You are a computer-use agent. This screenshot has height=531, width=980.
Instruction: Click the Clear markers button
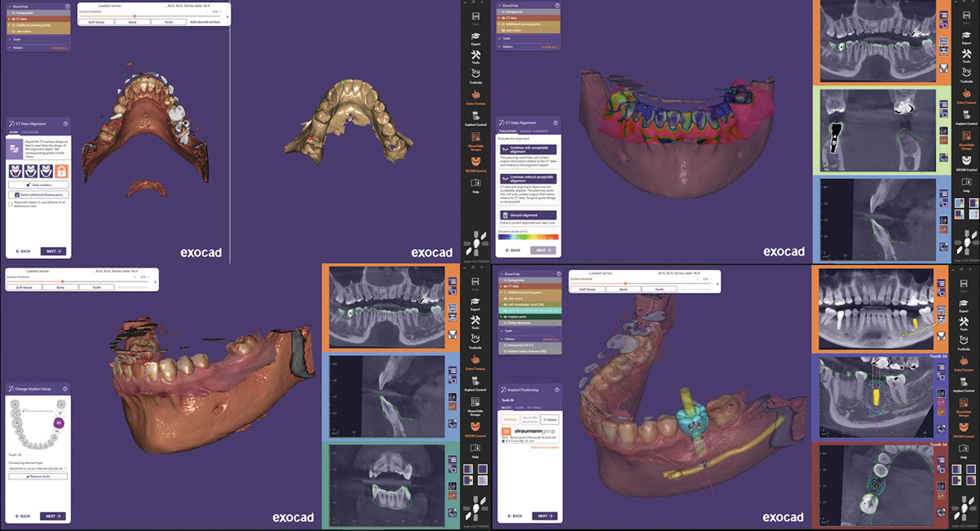pyautogui.click(x=39, y=185)
